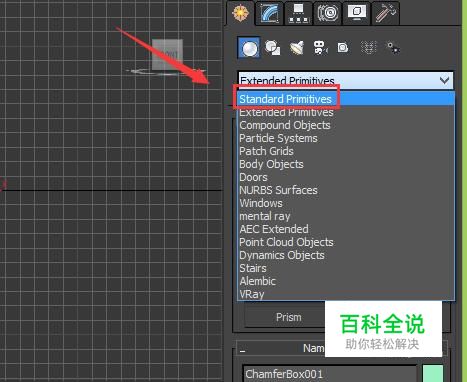Select the gray box object in viewport
The width and height of the screenshot is (467, 382).
pyautogui.click(x=167, y=54)
